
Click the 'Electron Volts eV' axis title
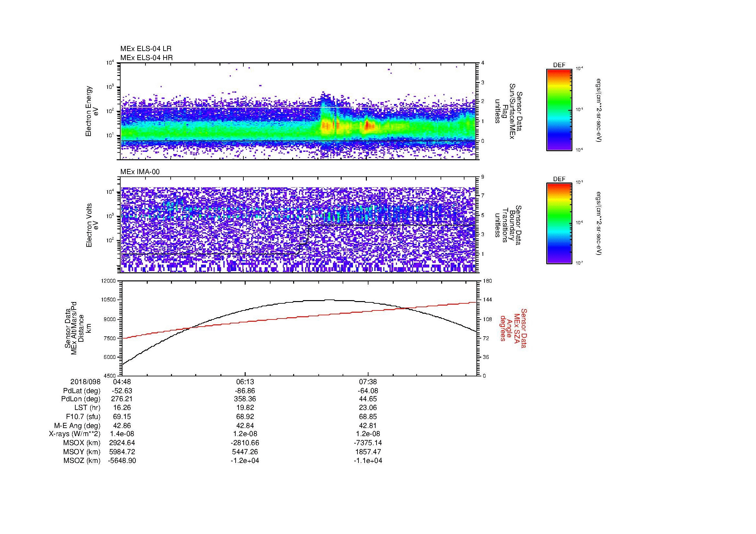(x=92, y=225)
